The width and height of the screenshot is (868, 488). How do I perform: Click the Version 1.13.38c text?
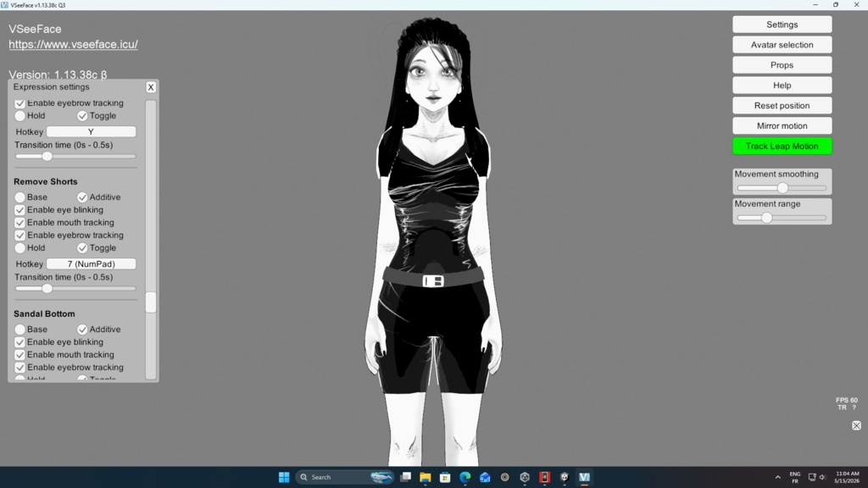pos(58,75)
